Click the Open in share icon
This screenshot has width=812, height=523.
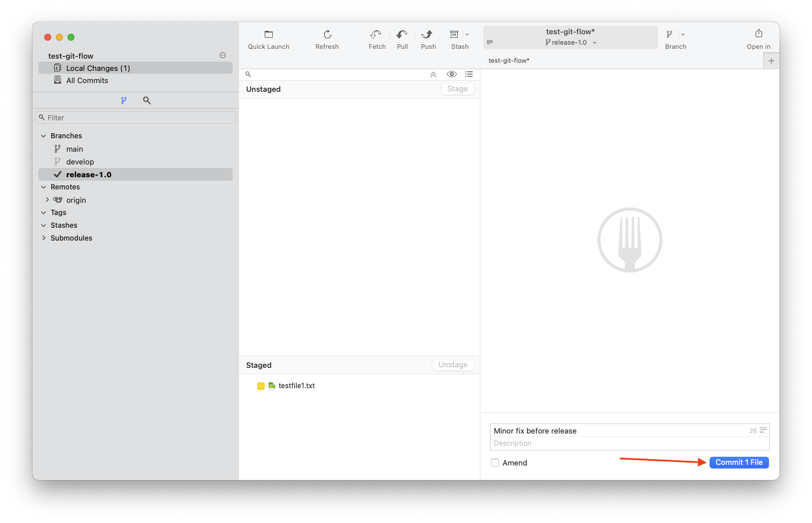click(x=758, y=34)
